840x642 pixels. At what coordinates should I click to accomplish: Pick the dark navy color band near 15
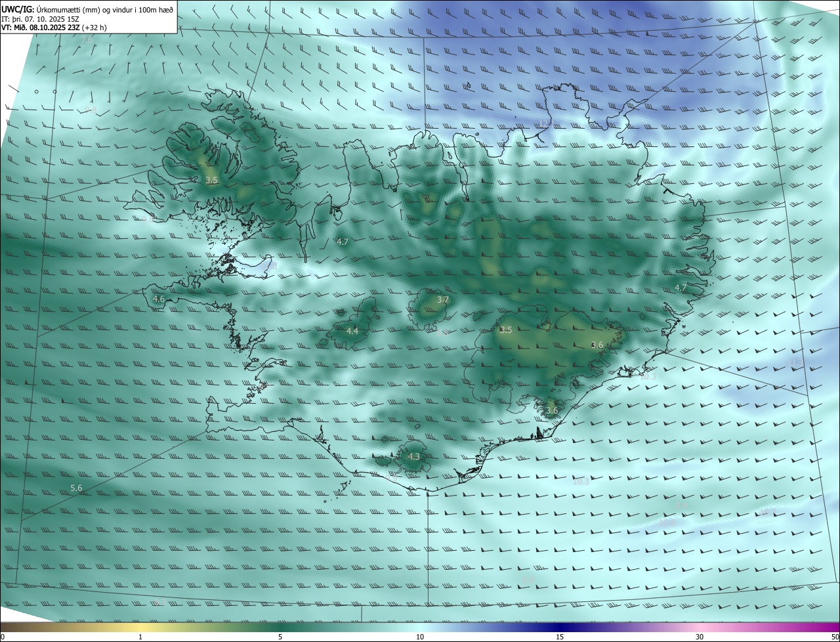[x=560, y=627]
